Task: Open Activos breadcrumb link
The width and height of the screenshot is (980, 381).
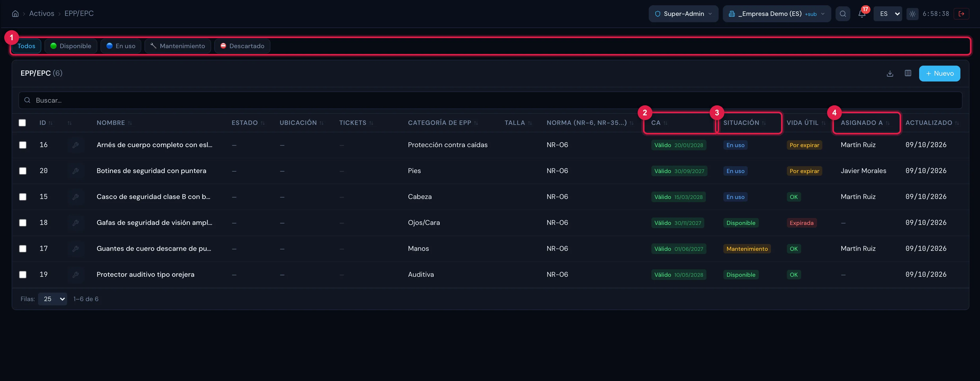Action: coord(42,14)
